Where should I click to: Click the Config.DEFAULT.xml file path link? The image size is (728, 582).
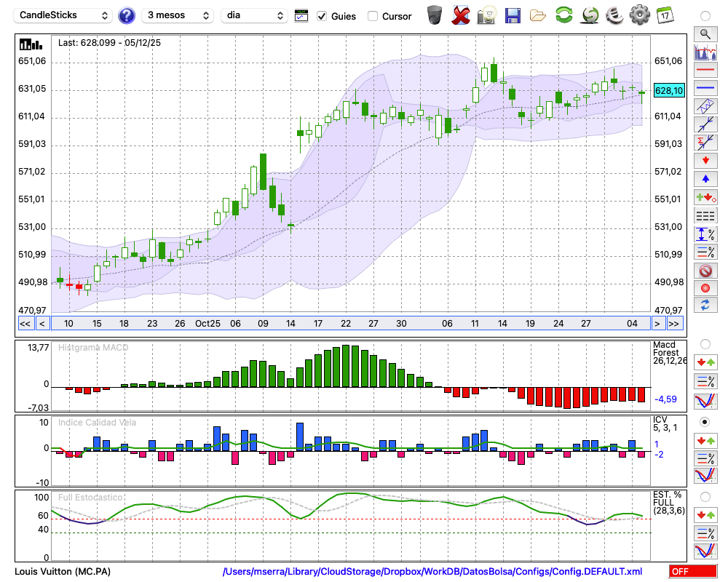click(432, 572)
